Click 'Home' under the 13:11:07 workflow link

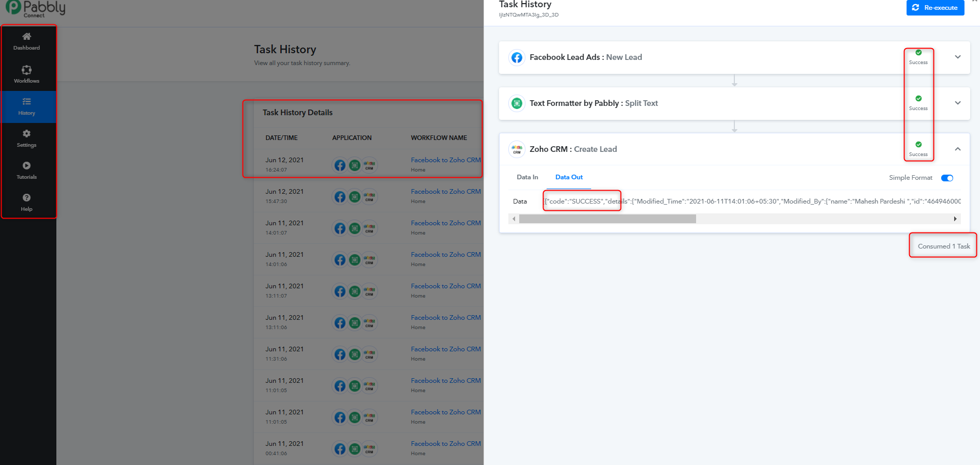point(418,296)
